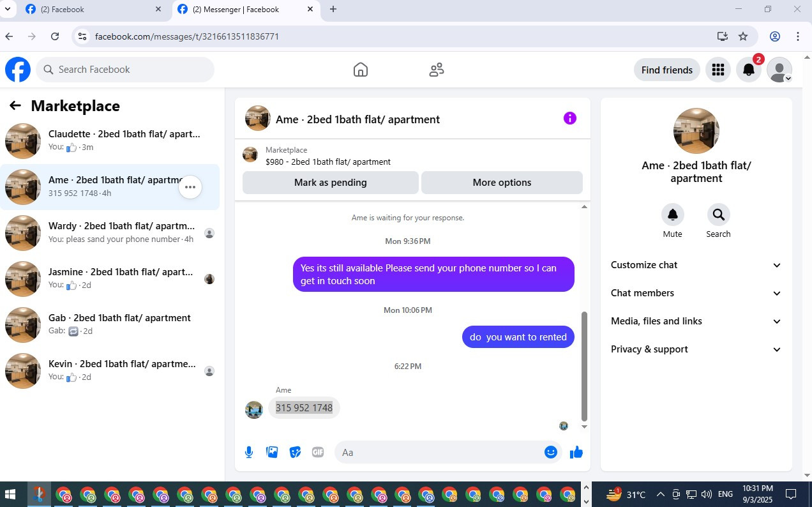Screen dimensions: 812x507
Task: Click the chat scroll-down arrow
Action: click(x=584, y=427)
